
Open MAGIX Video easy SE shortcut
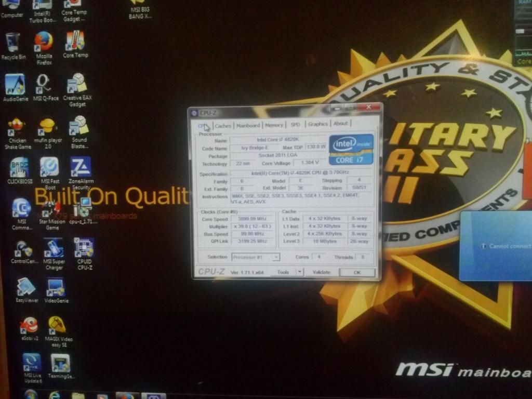pyautogui.click(x=59, y=332)
